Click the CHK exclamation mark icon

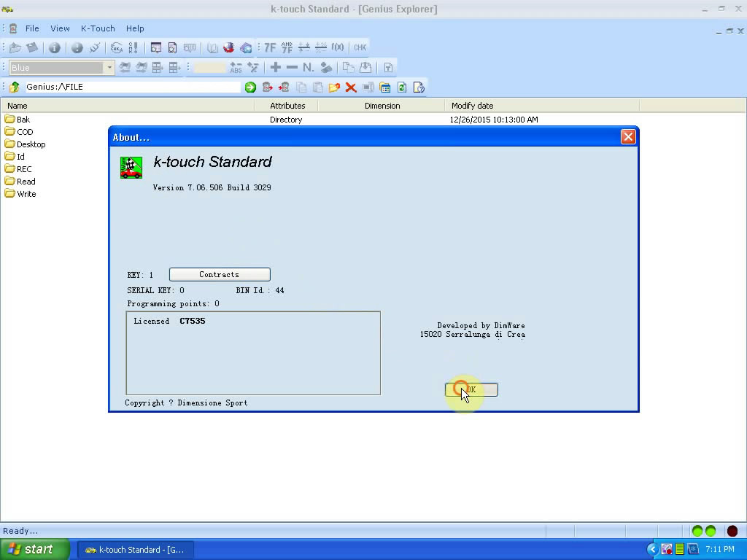tap(133, 47)
